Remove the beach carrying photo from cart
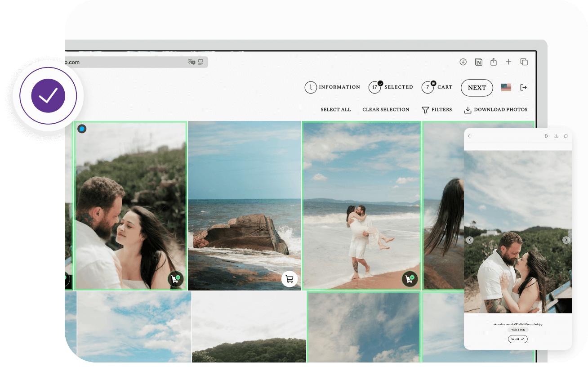This screenshot has height=367, width=588. click(410, 279)
